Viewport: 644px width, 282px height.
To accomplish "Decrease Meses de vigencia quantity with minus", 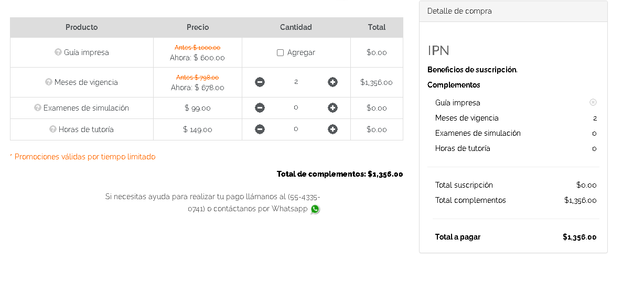I will click(x=260, y=82).
